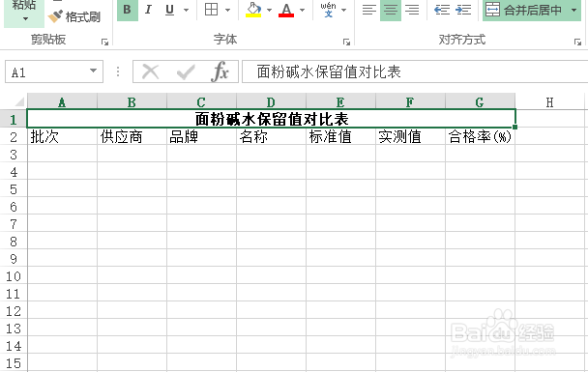Show phonetic guide (wén) icon
Viewport: 588px width, 372px height.
pyautogui.click(x=328, y=10)
